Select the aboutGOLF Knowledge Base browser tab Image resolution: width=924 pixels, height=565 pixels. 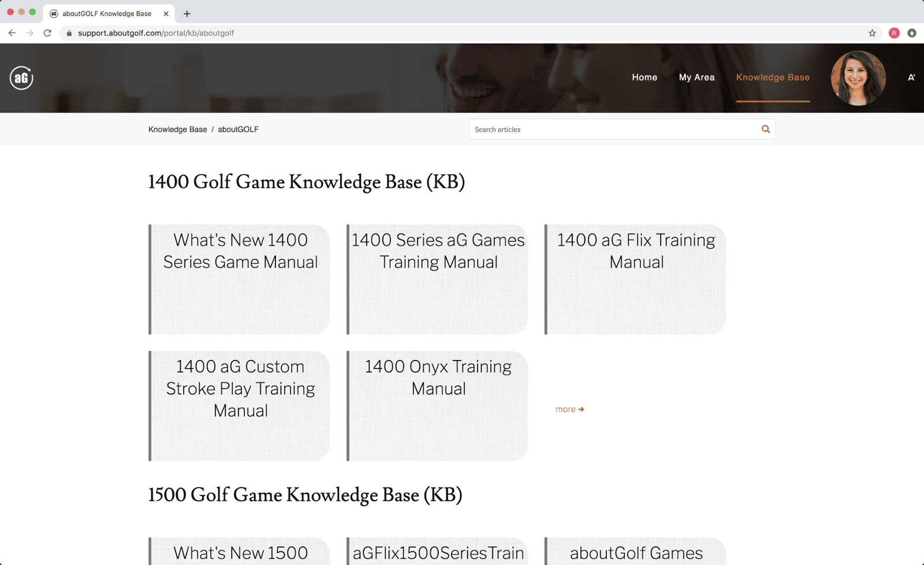click(x=109, y=13)
